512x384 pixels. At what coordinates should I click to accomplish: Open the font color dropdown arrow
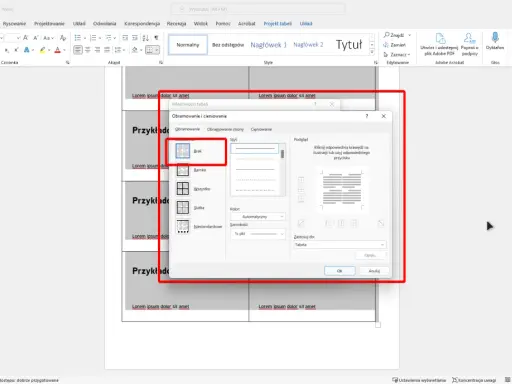(x=64, y=50)
